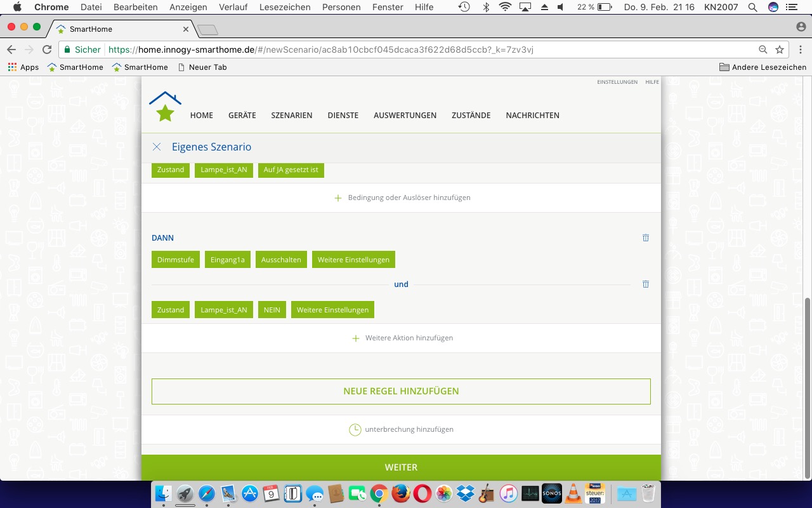
Task: Click plus icon for Weitere Aktion hinzufügen
Action: pos(355,338)
